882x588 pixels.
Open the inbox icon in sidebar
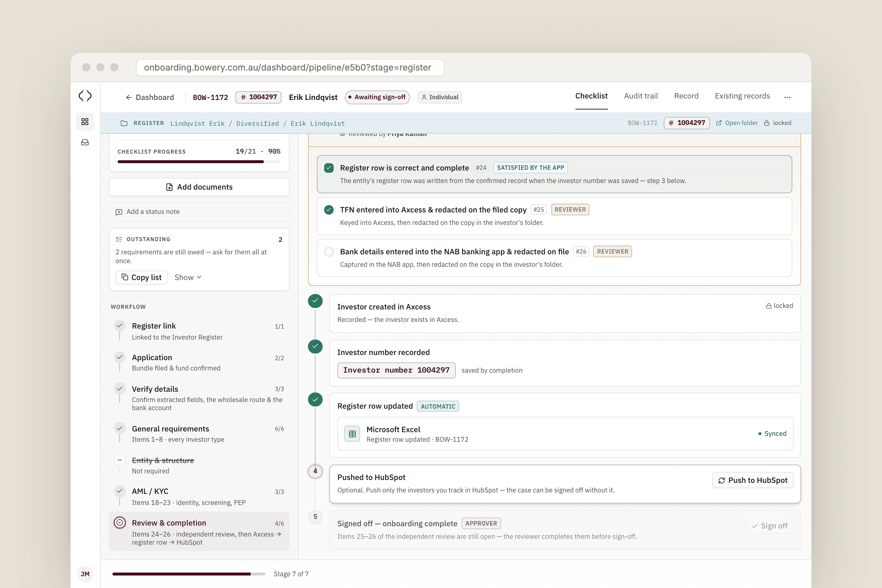coord(85,143)
